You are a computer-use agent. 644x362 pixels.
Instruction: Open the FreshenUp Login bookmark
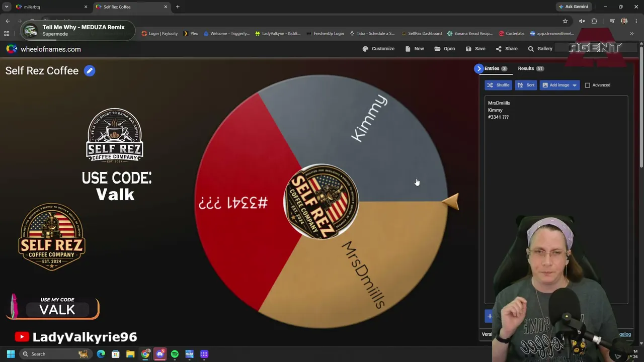point(325,34)
